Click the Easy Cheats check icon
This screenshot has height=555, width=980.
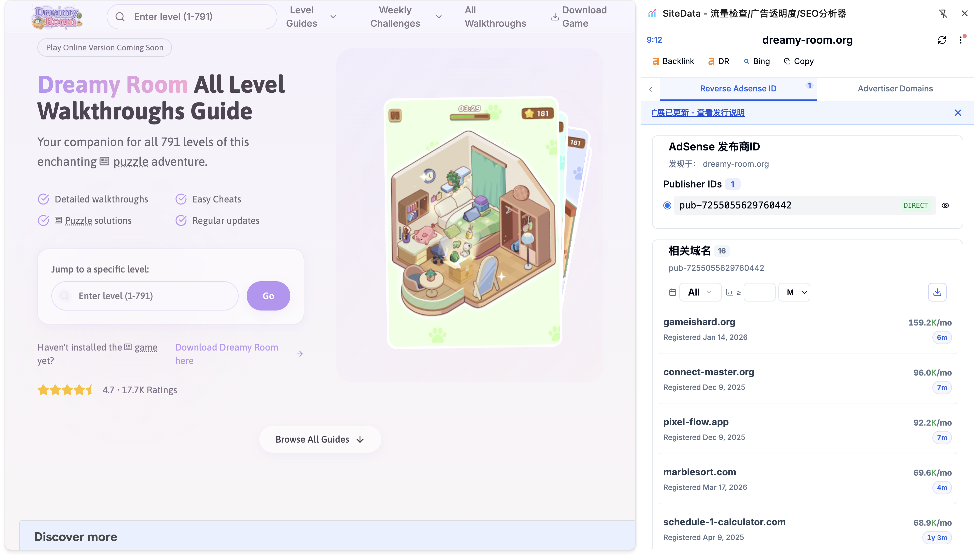tap(181, 199)
